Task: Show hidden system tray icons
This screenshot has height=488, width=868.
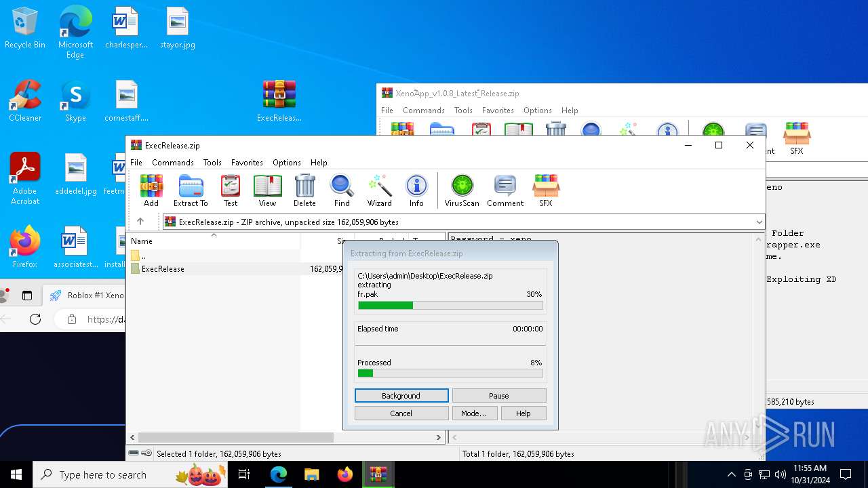Action: click(731, 474)
